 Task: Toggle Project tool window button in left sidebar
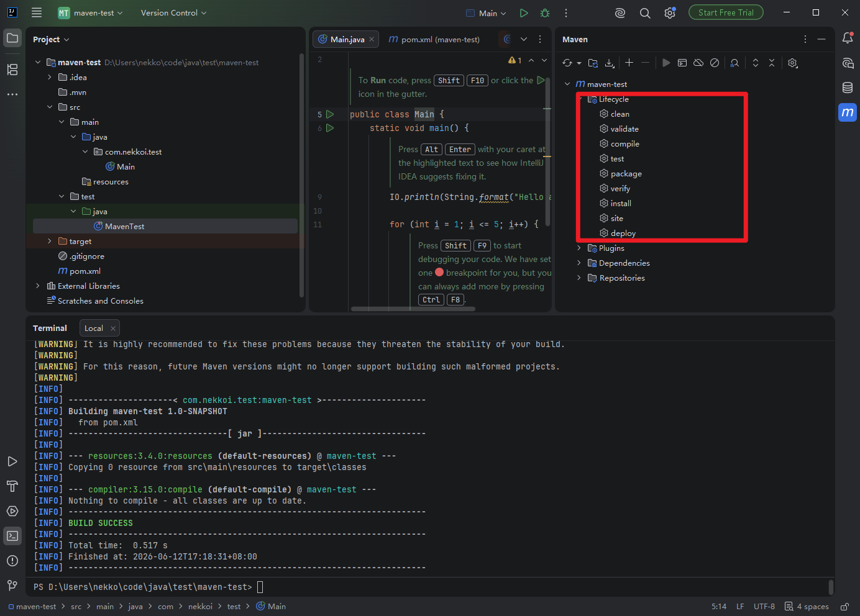pos(12,38)
